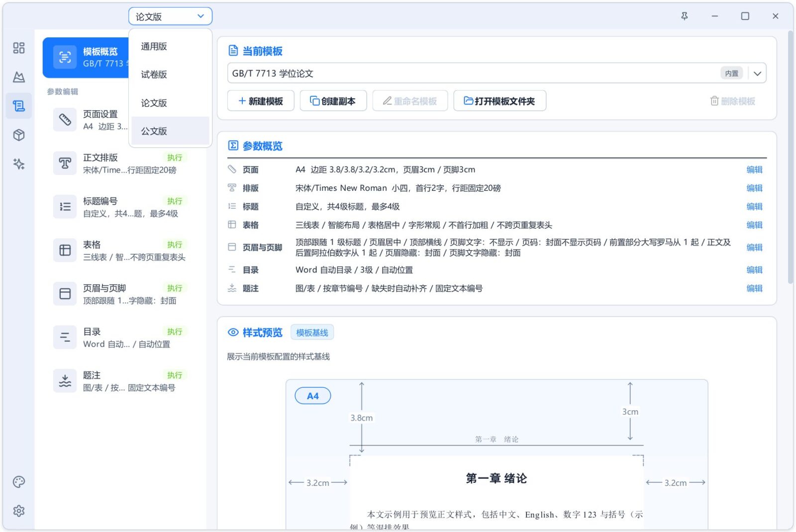Open the cube package icon in sidebar
This screenshot has height=532, width=796.
pyautogui.click(x=19, y=135)
